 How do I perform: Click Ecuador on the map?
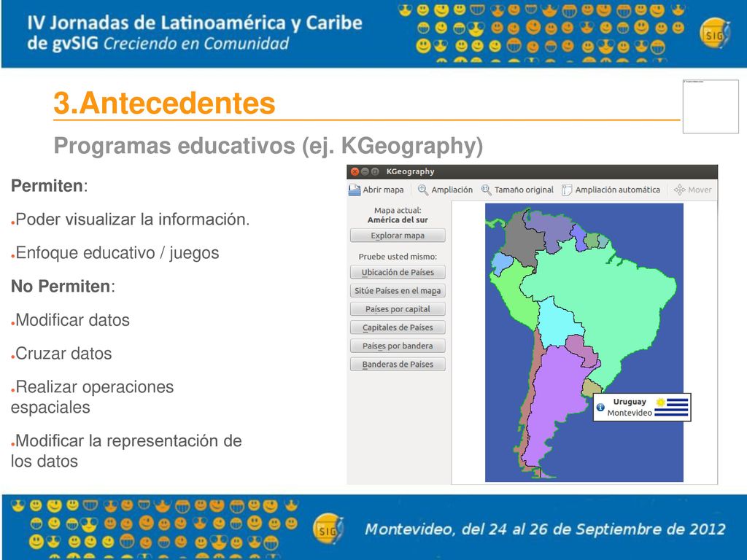pos(502,262)
